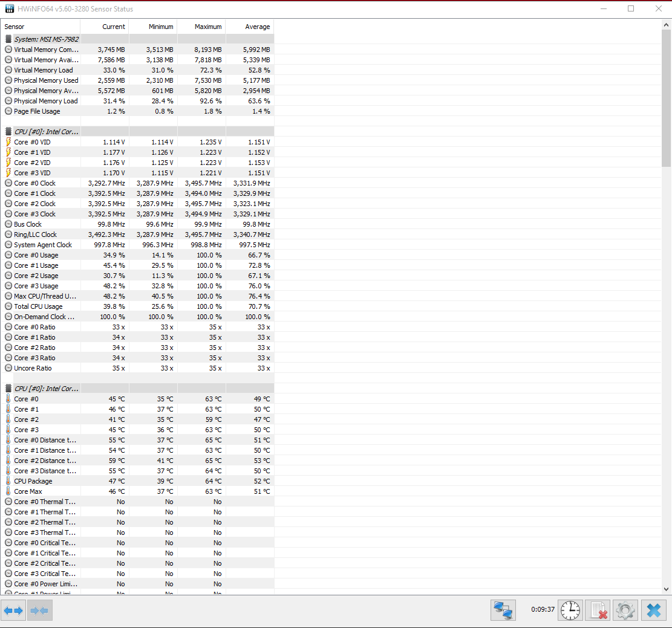Select the Core #0 Clock row
Image resolution: width=672 pixels, height=628 pixels.
[137, 183]
